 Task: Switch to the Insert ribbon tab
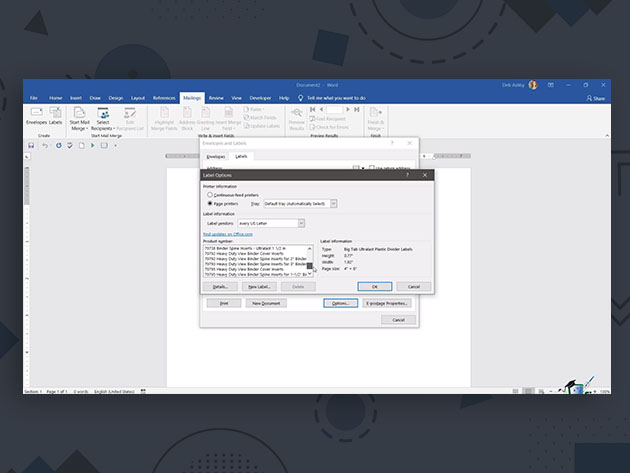tap(76, 98)
